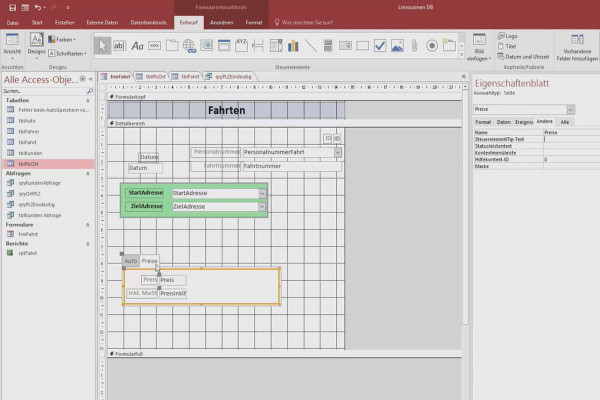Image resolution: width=600 pixels, height=400 pixels.
Task: Insert a chart using the bar chart icon
Action: 293,46
